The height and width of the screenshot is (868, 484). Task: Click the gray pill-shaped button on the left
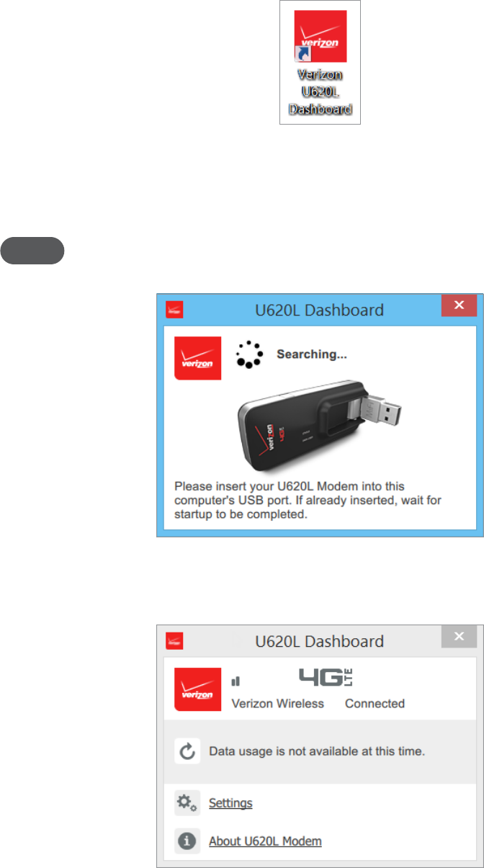[32, 250]
